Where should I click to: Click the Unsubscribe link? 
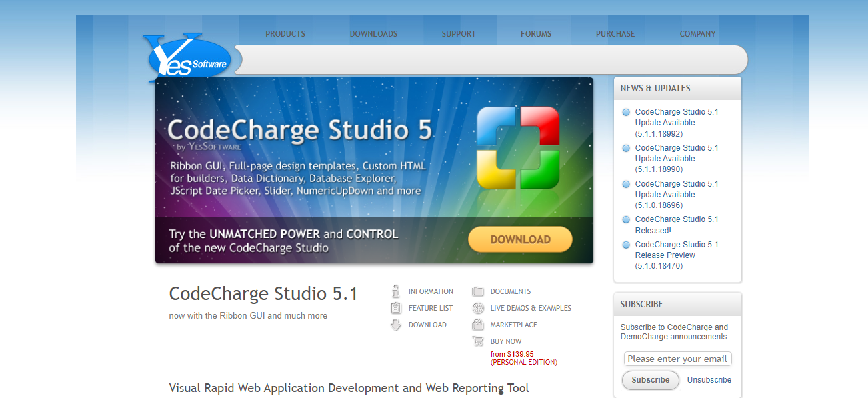[x=709, y=379]
